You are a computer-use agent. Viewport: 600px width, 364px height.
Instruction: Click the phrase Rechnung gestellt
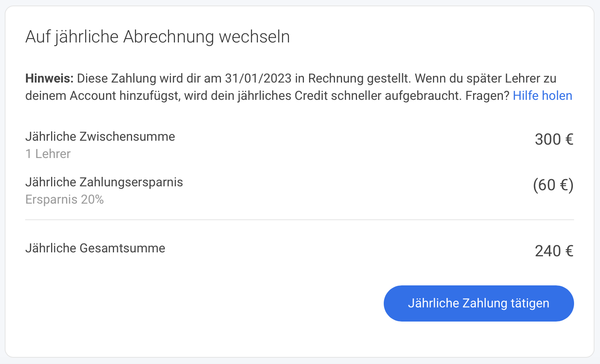pos(359,78)
